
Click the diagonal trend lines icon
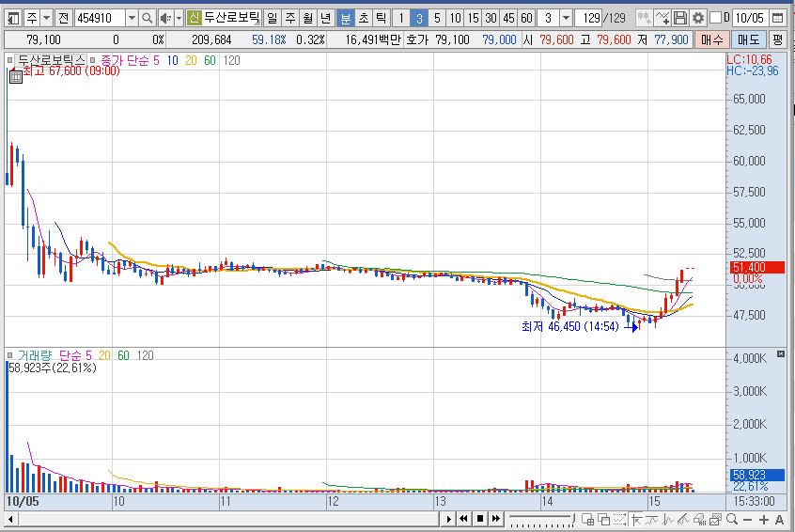point(683,520)
